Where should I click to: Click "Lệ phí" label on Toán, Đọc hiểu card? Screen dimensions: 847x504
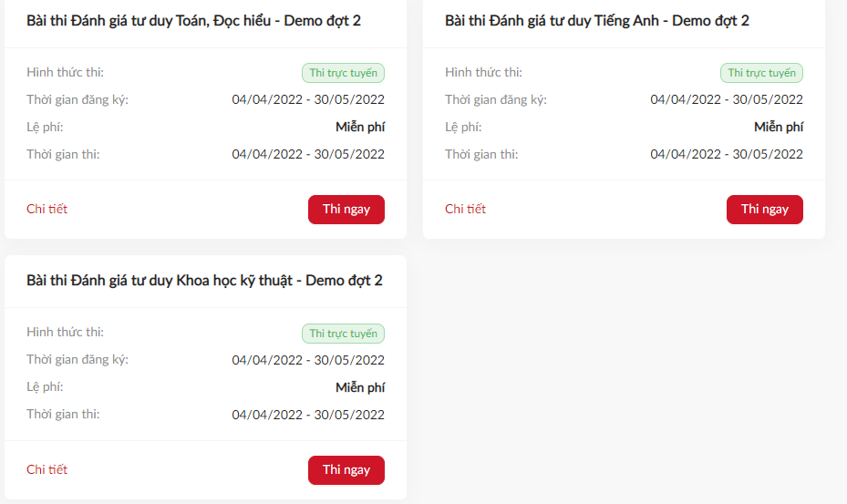pyautogui.click(x=45, y=127)
